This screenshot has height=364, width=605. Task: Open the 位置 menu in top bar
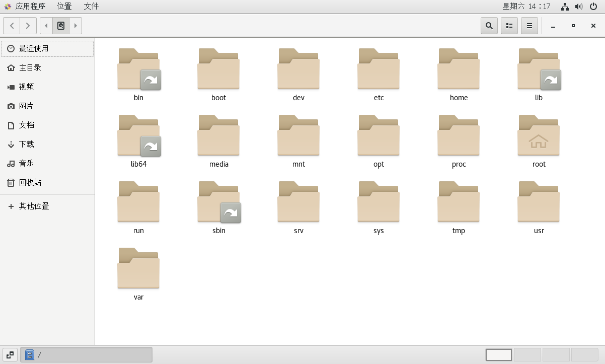coord(64,7)
